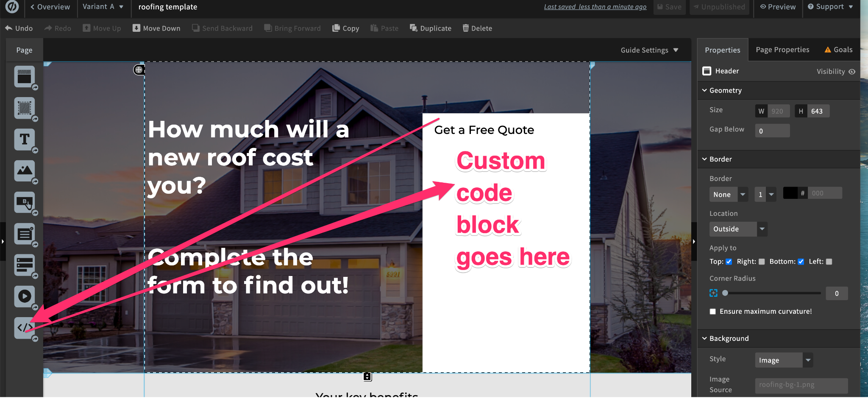Select the Button widget tool
868x407 pixels.
point(24,202)
